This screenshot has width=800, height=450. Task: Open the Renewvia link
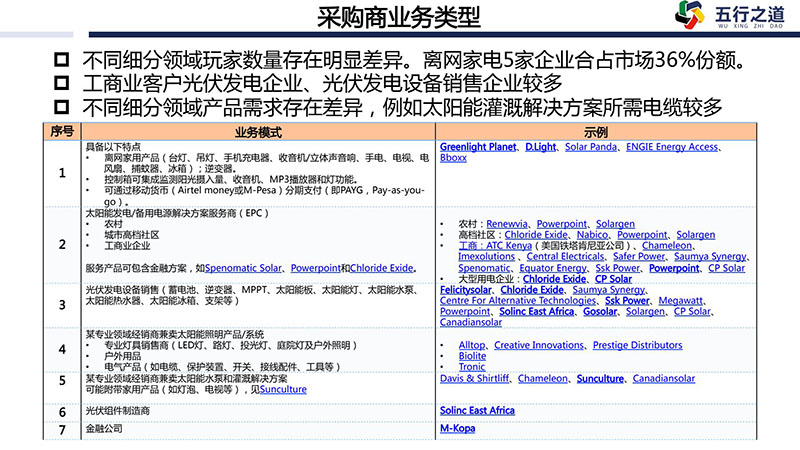(507, 224)
